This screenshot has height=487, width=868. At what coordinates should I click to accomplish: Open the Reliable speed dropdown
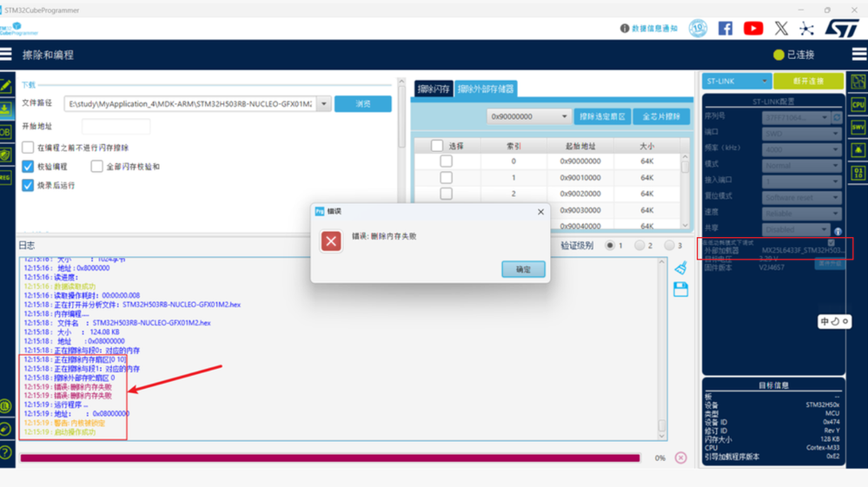800,214
